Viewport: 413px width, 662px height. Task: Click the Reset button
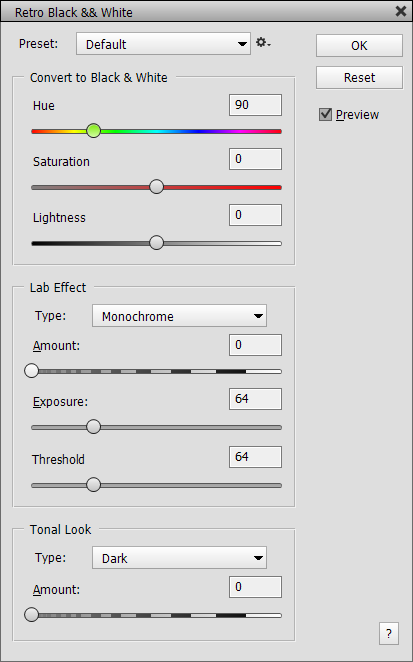[359, 77]
